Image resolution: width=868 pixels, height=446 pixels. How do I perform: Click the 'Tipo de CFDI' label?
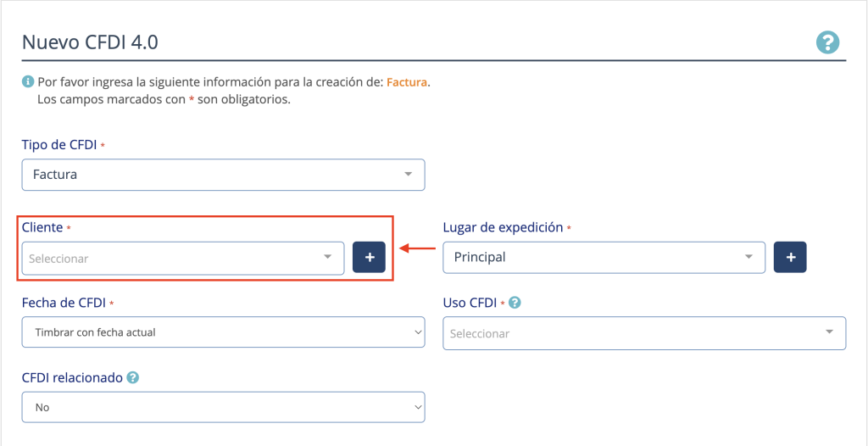(59, 145)
